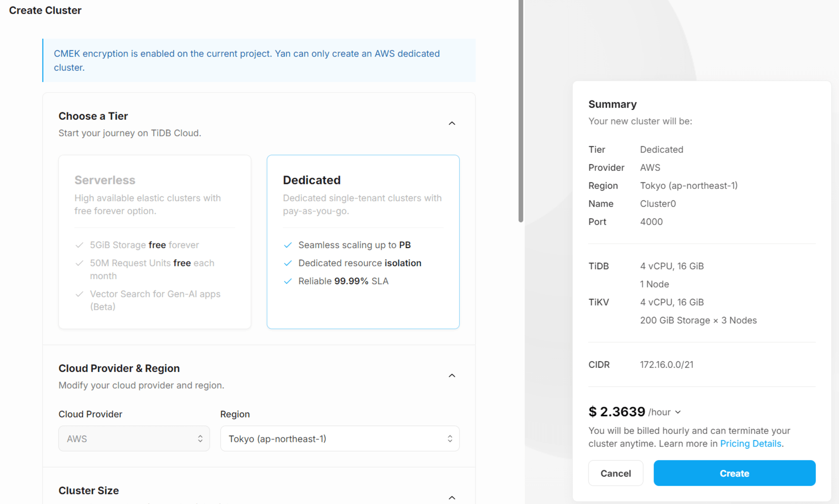Click the checkmark beside 5GiB Storage
The height and width of the screenshot is (504, 839).
(x=79, y=245)
